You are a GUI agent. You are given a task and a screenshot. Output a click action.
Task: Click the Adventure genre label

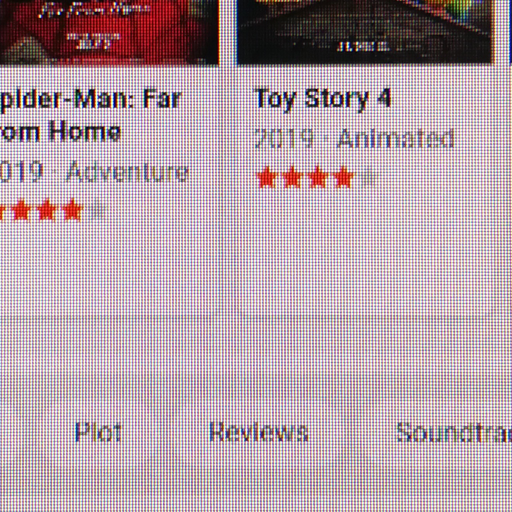(128, 172)
